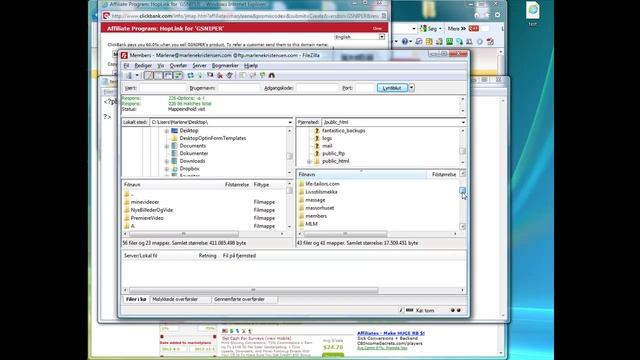
Task: Open the Hjælp menu
Action: click(x=251, y=66)
